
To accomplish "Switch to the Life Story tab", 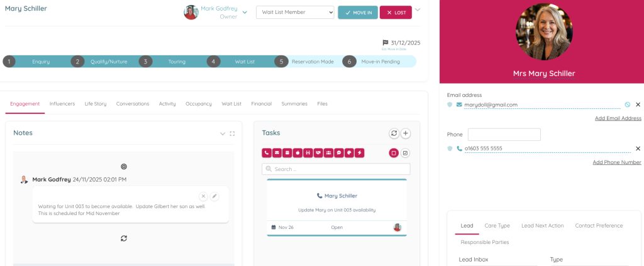I will 96,104.
